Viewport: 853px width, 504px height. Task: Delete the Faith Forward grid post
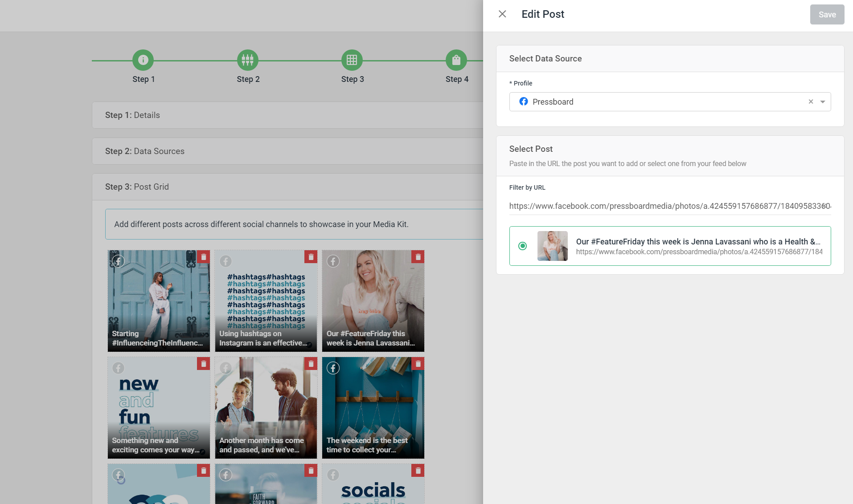[x=311, y=471]
